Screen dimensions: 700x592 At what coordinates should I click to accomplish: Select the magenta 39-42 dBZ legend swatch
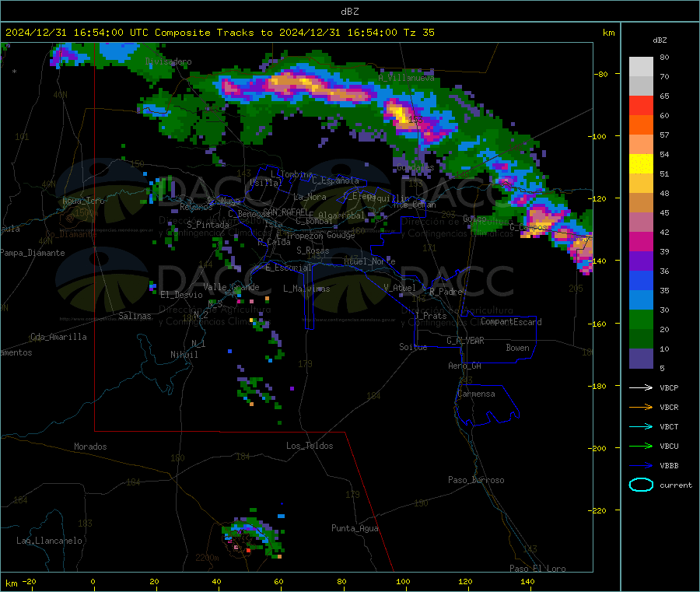641,241
